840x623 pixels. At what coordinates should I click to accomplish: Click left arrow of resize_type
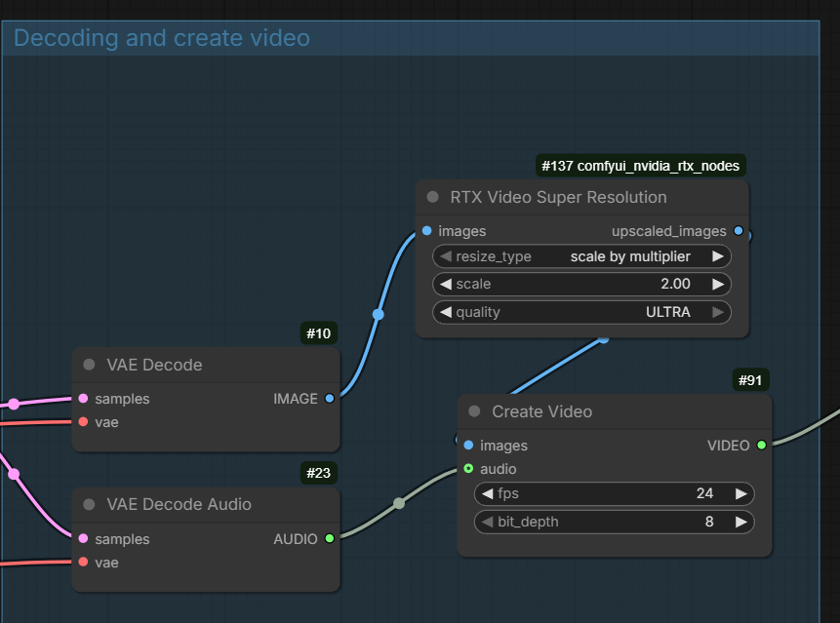click(446, 256)
